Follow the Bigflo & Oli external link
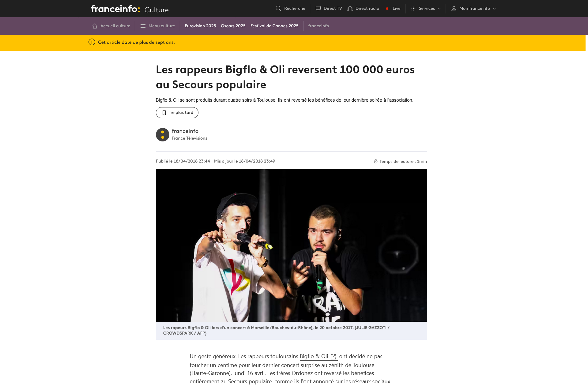 click(318, 356)
